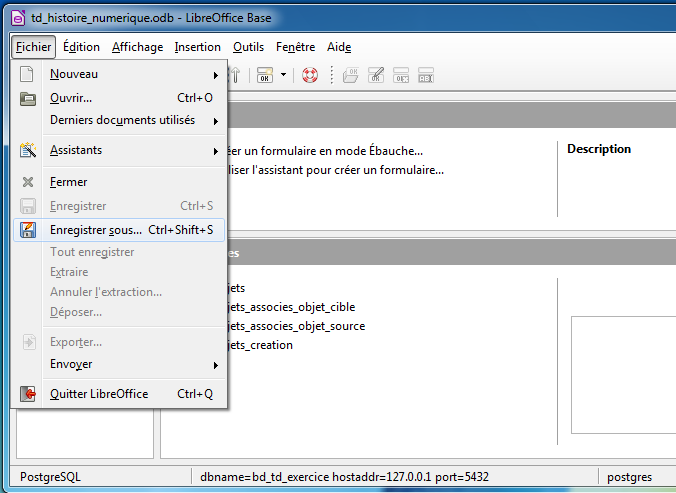Click the Ouvrir folder icon

point(28,99)
